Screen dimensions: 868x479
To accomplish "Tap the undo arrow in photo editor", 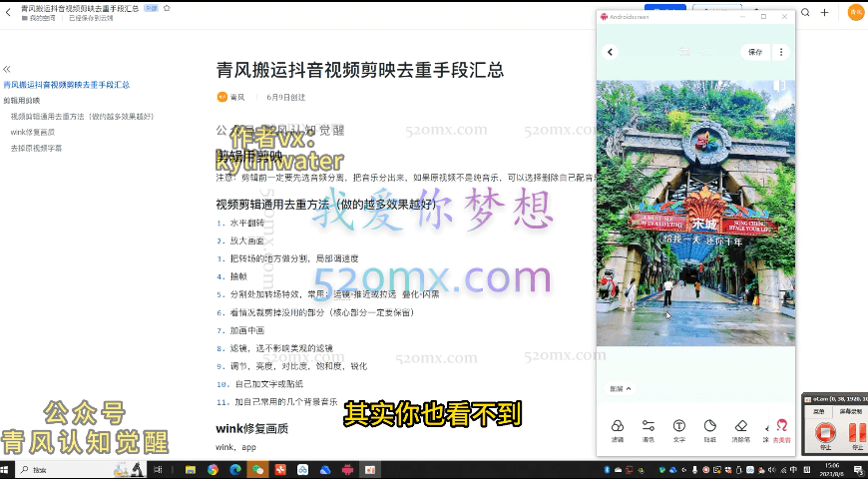I will pyautogui.click(x=685, y=52).
